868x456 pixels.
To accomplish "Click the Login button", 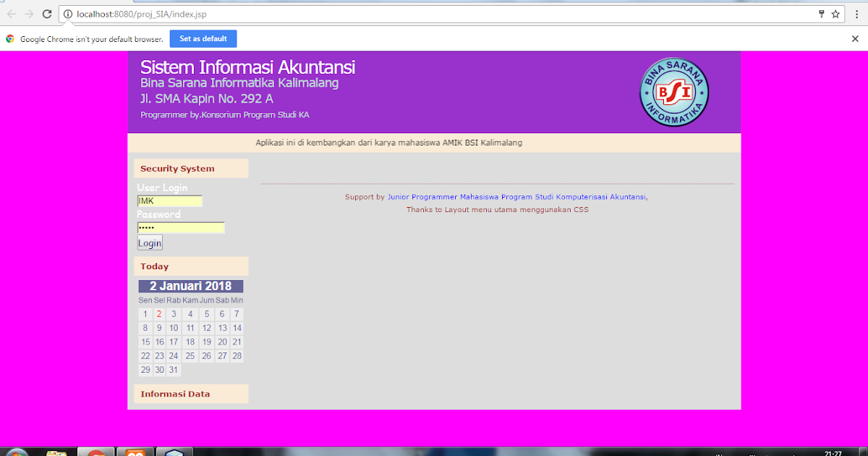I will tap(150, 243).
